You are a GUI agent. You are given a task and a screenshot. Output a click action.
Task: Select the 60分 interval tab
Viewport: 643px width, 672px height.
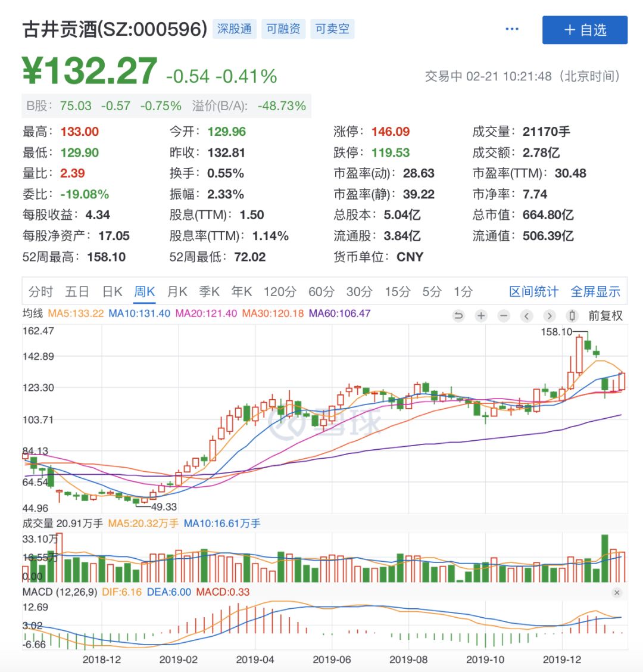[x=320, y=291]
